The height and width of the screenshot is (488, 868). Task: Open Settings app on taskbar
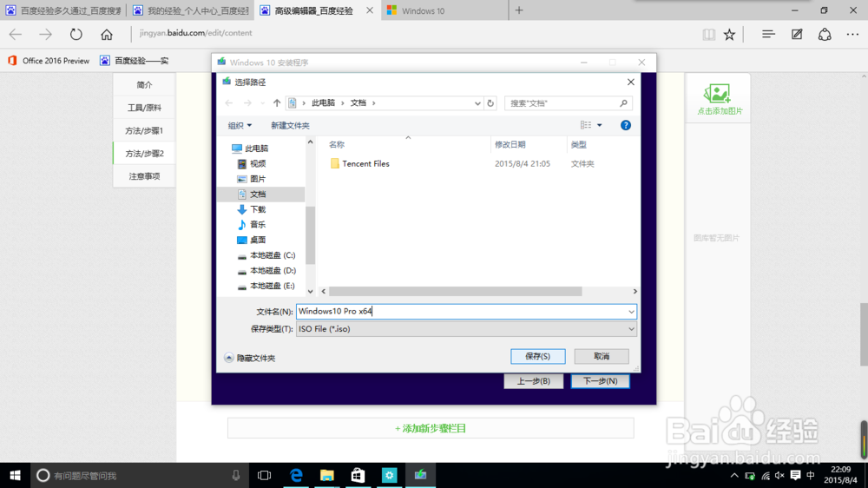(389, 475)
